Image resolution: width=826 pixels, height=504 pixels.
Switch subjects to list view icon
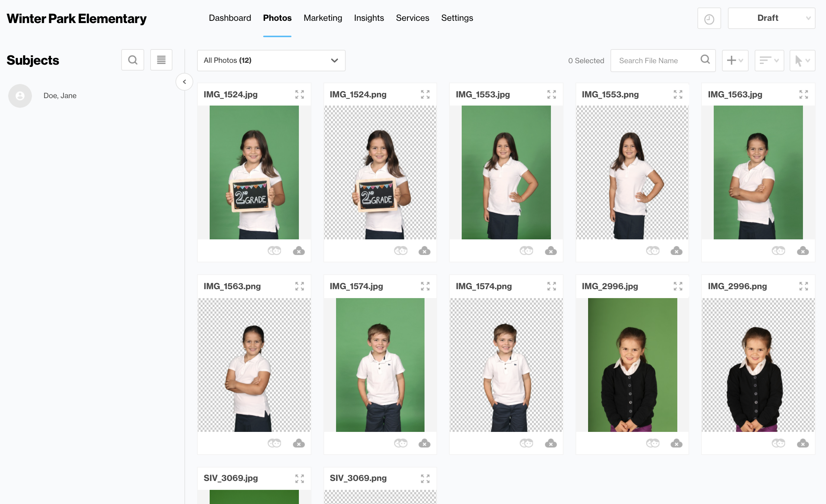point(161,60)
